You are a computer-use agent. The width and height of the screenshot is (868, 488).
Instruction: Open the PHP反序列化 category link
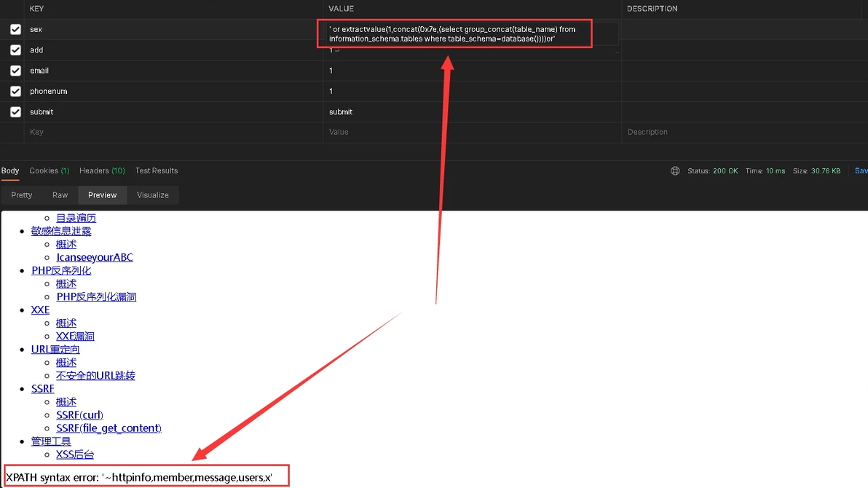coord(61,270)
